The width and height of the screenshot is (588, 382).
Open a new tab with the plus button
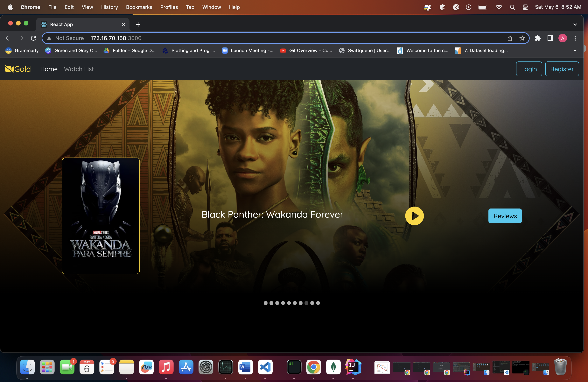[138, 25]
